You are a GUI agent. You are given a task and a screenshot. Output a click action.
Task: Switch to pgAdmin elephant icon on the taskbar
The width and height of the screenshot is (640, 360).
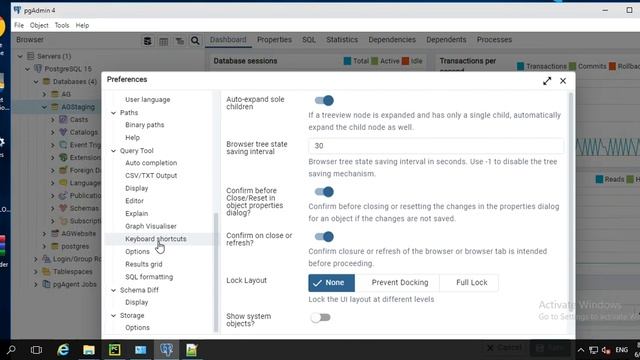click(x=167, y=350)
